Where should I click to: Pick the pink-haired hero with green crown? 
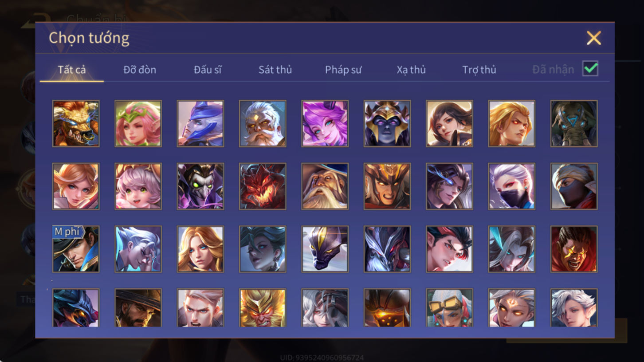tap(138, 123)
